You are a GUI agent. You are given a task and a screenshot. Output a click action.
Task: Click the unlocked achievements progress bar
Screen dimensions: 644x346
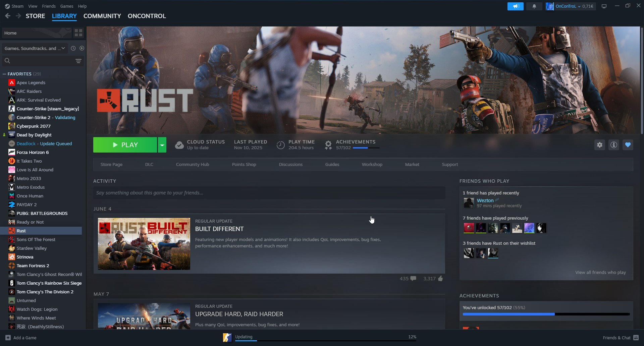[546, 314]
